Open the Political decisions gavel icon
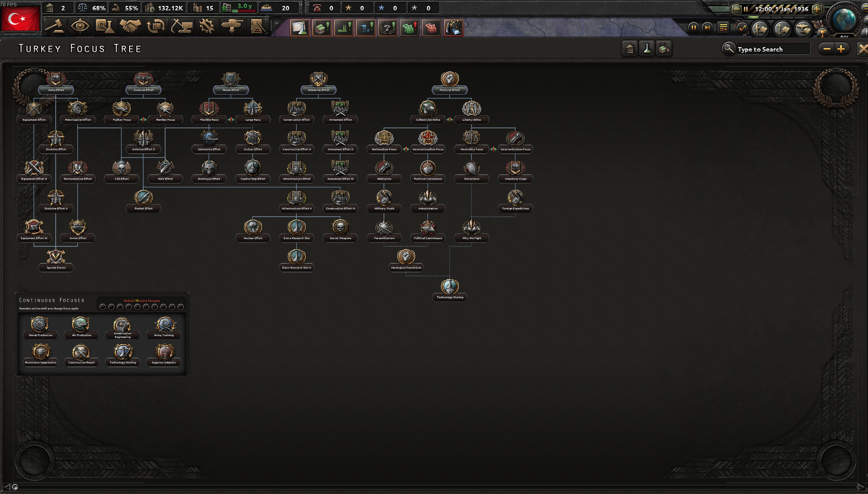Viewport: 868px width, 494px height. point(56,26)
